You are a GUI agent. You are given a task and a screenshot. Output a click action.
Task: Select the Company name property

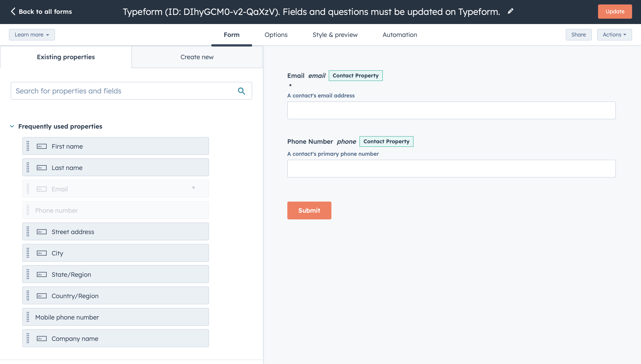point(116,338)
